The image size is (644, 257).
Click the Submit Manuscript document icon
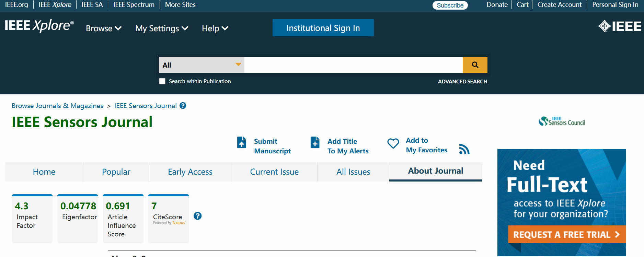pos(242,142)
